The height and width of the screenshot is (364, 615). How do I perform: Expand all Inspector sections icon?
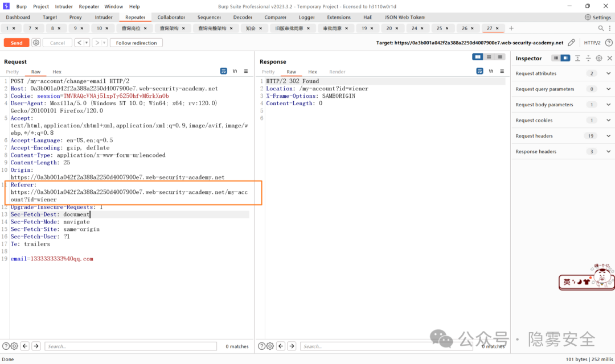click(577, 58)
